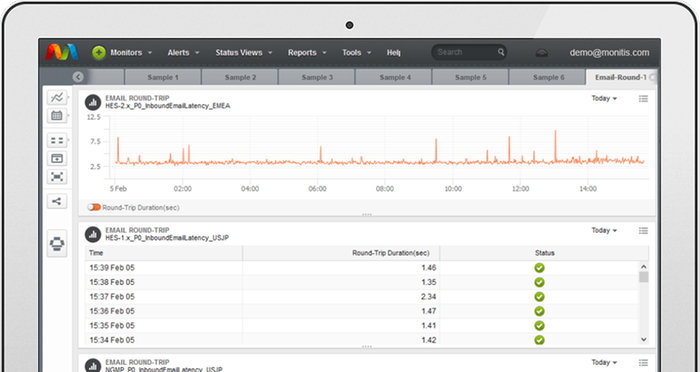Click the green status check for 15:39 row

539,268
